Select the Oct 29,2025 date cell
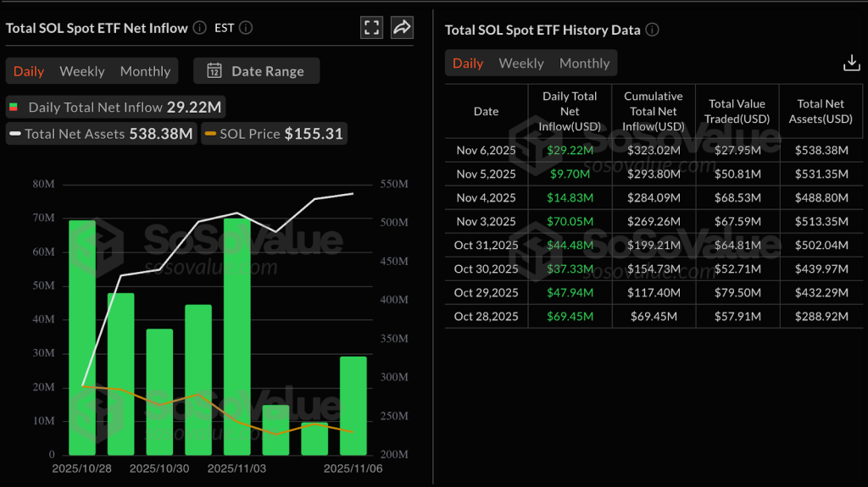868x487 pixels. (x=486, y=293)
